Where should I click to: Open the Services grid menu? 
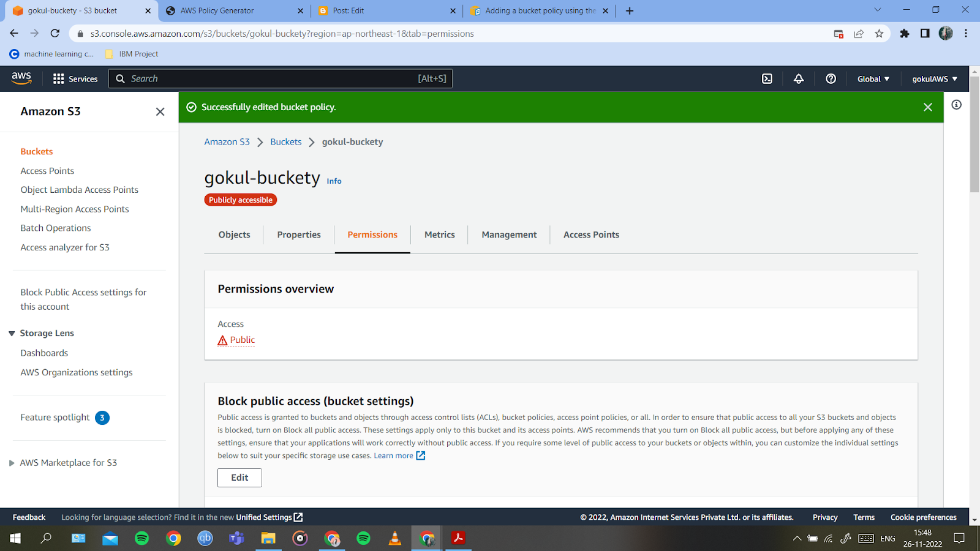click(75, 78)
